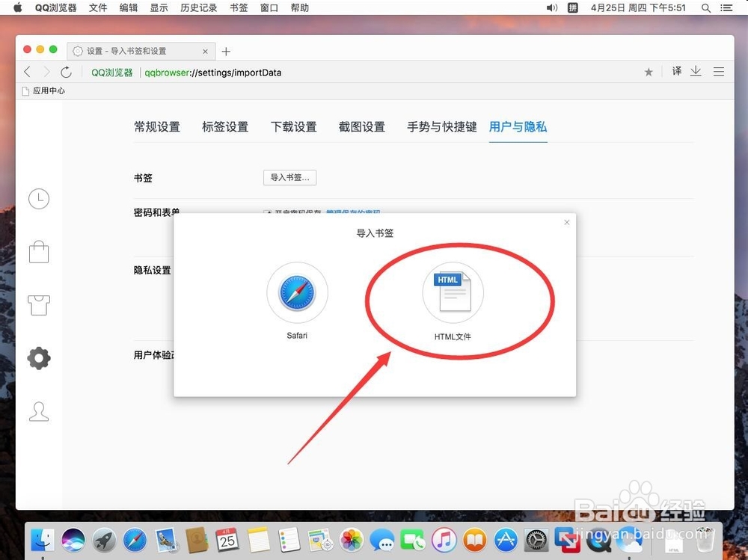Open Spotlight search in the menu bar
This screenshot has width=748, height=560.
706,7
